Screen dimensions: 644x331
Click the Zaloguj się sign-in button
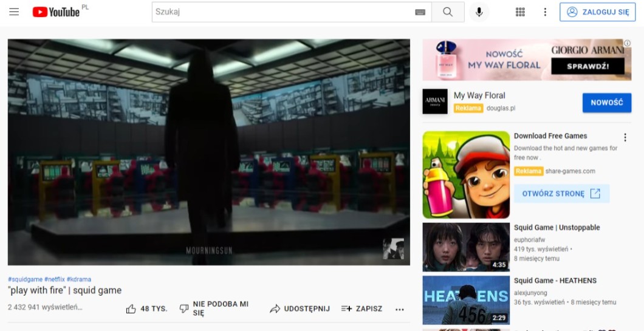(597, 12)
